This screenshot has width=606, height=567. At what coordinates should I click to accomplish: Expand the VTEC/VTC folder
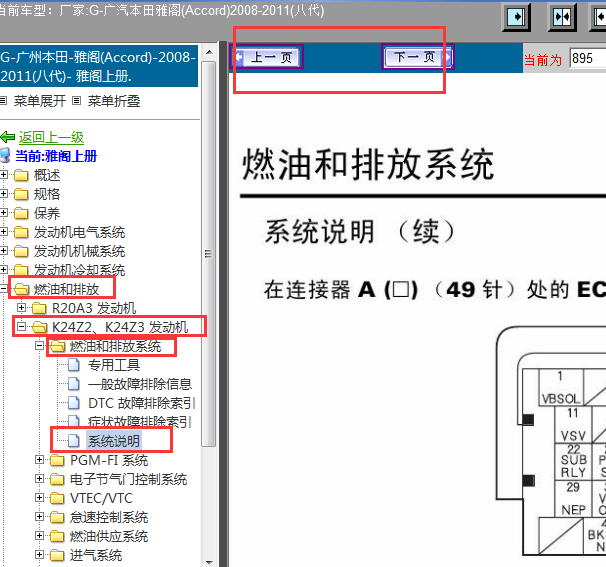point(39,497)
